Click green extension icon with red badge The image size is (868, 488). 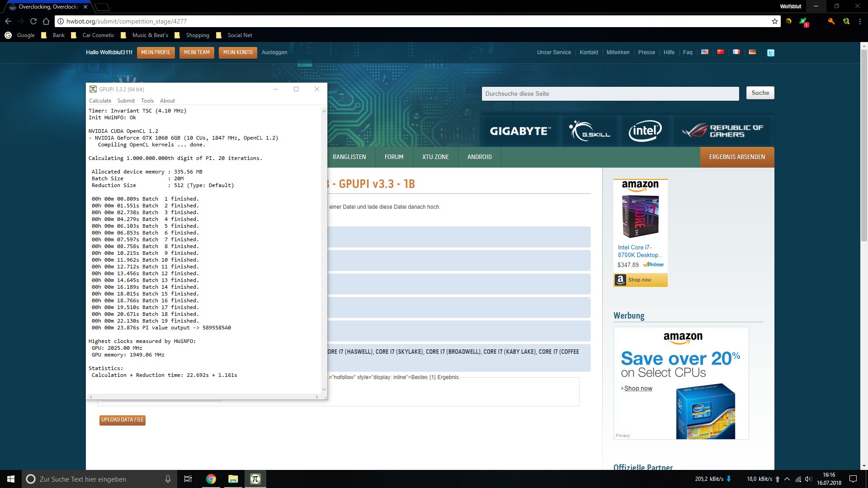(803, 21)
